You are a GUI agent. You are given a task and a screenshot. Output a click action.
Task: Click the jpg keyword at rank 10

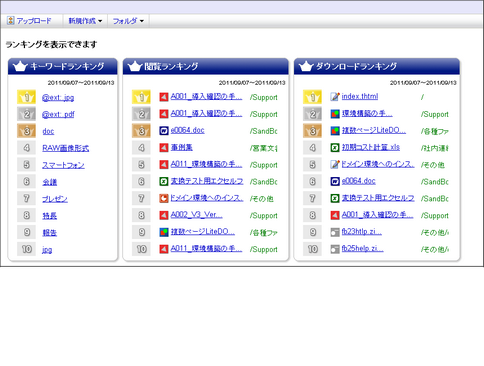point(47,249)
